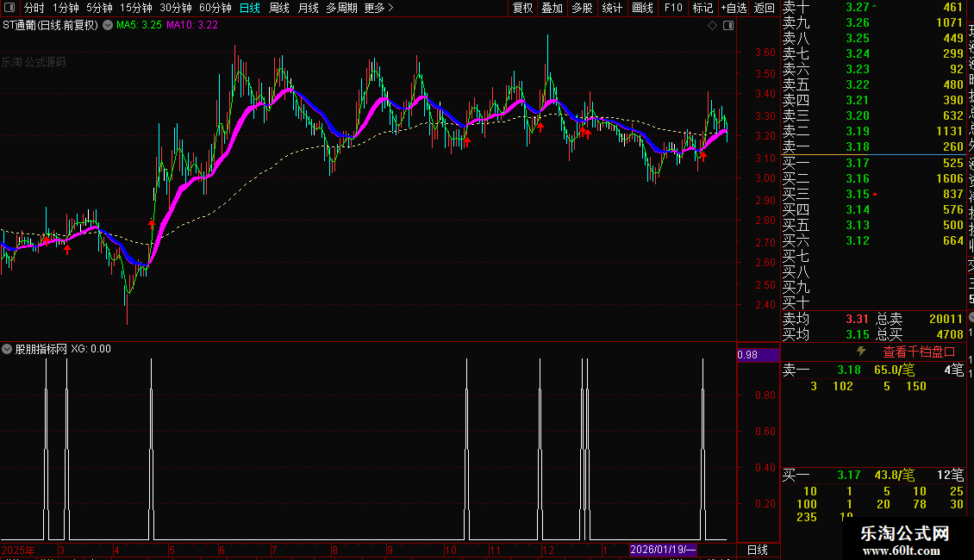Click the 2026/01/19 date marker
This screenshot has height=560, width=974.
pos(663,550)
